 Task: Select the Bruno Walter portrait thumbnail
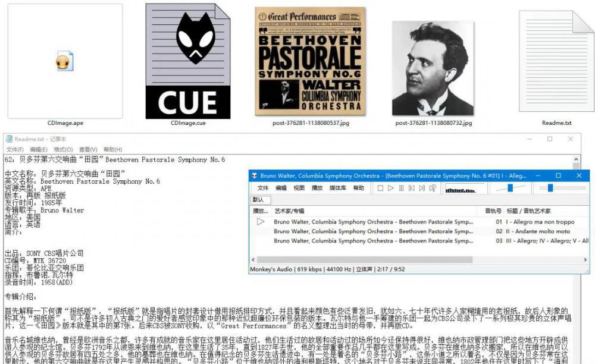[433, 68]
